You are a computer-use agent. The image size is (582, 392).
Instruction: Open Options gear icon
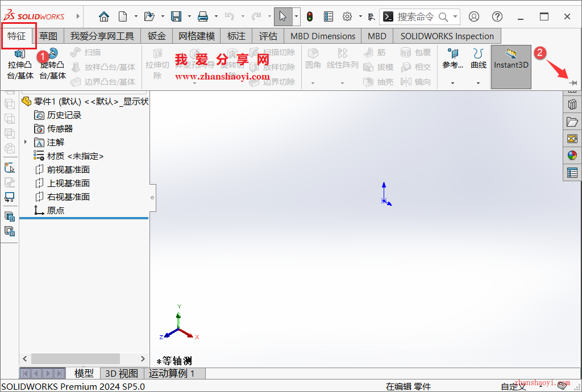(347, 16)
